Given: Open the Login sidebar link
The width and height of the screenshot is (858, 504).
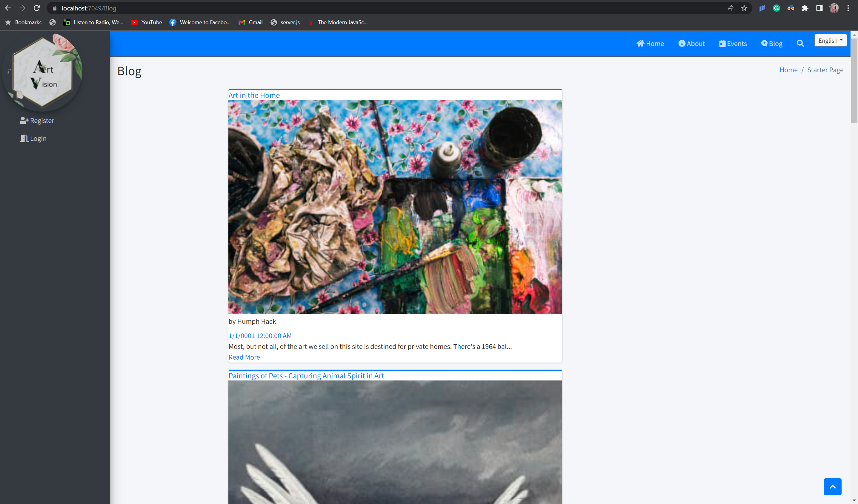Looking at the screenshot, I should pyautogui.click(x=33, y=138).
